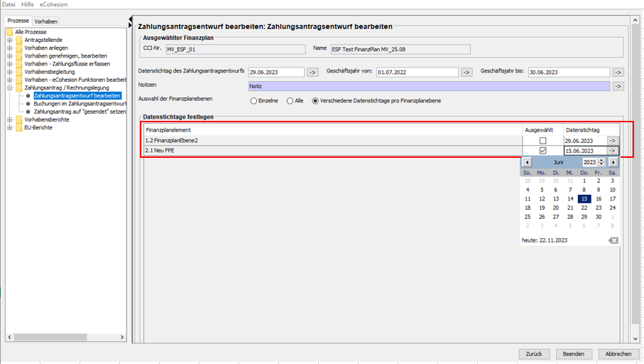Clear date using calendar delete icon
The image size is (644, 364).
(x=613, y=240)
